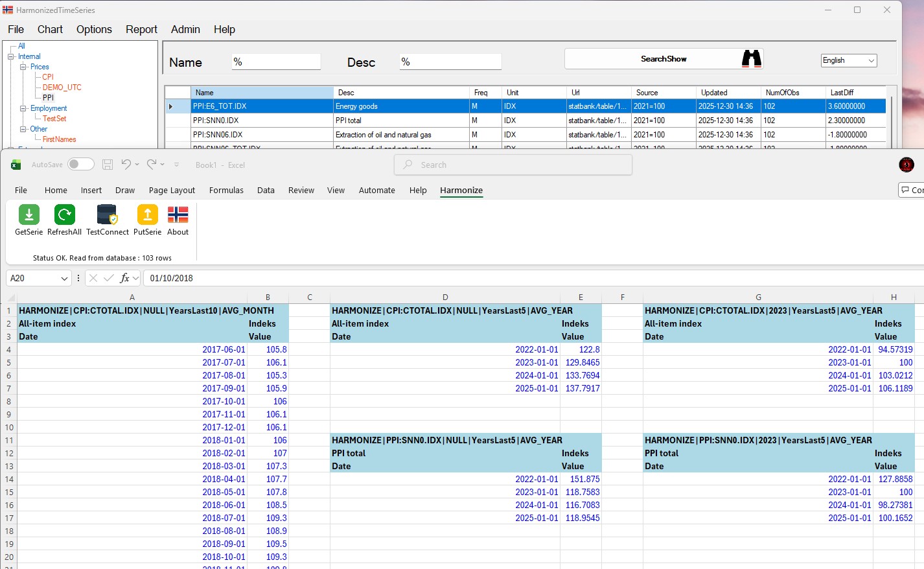The height and width of the screenshot is (569, 924).
Task: Open the English language dropdown
Action: (848, 60)
